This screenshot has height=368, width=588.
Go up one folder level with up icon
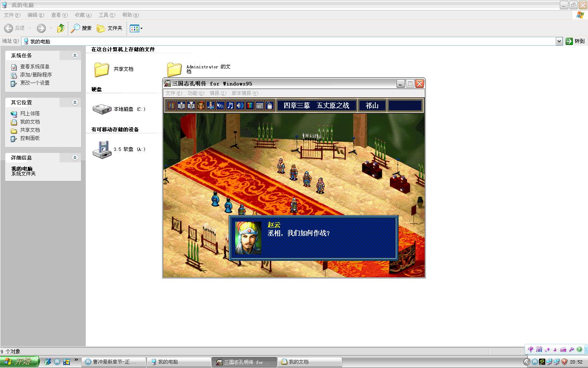pos(61,28)
